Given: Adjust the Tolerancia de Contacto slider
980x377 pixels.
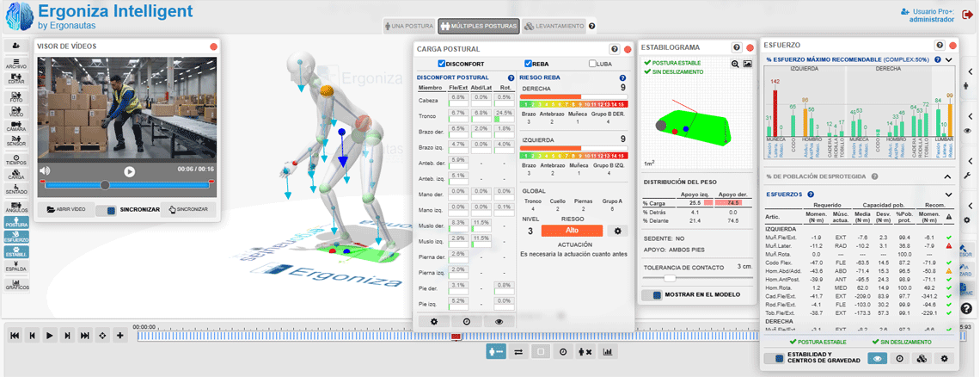Looking at the screenshot, I should [670, 277].
